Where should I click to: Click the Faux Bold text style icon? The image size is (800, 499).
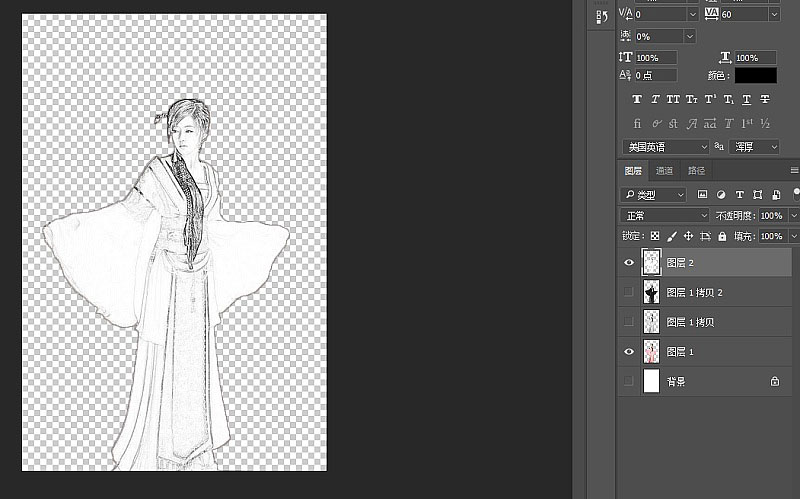tap(637, 99)
